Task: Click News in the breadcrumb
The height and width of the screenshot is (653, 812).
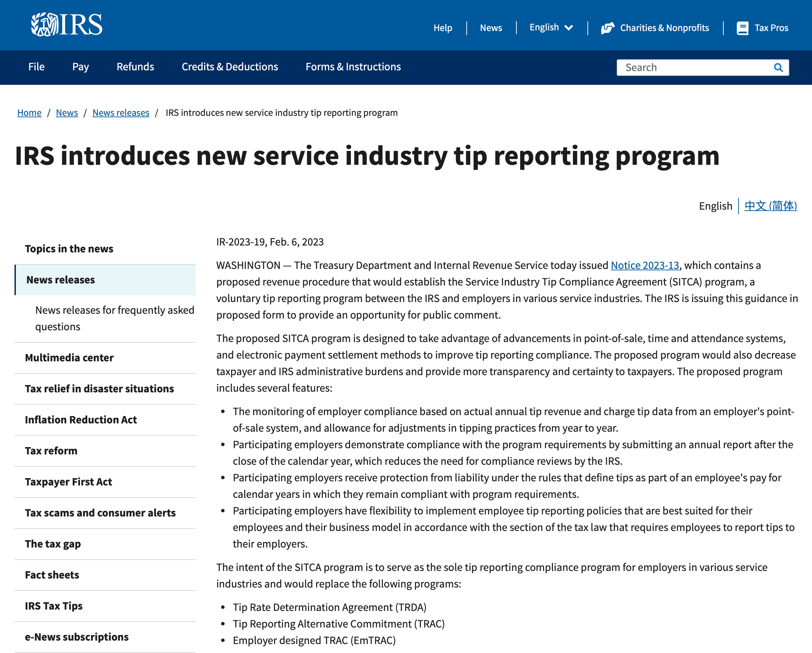Action: point(67,112)
